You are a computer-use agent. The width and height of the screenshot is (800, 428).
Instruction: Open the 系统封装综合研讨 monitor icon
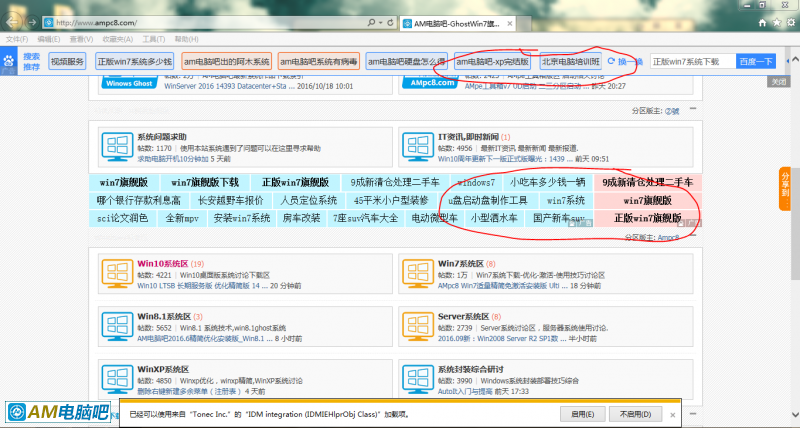(418, 379)
